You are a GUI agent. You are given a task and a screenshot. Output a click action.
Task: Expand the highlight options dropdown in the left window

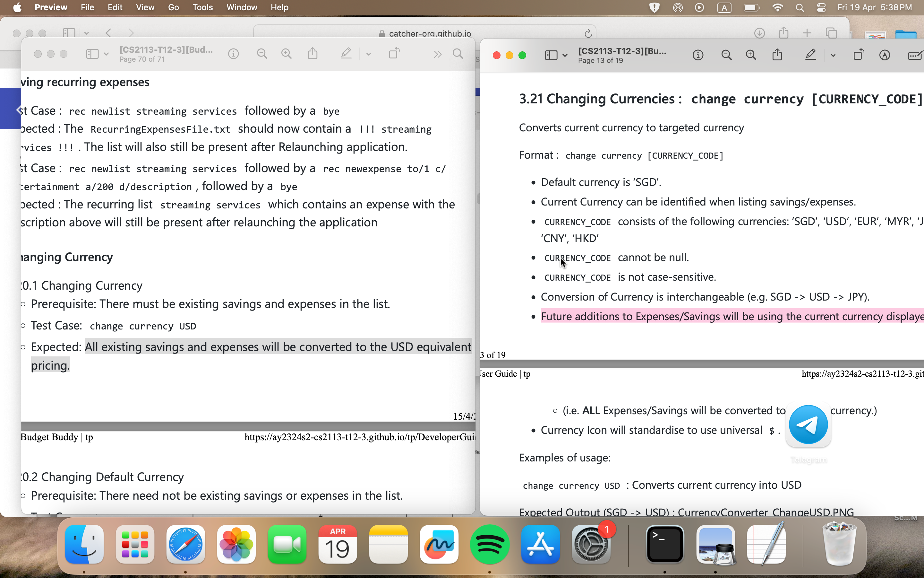coord(368,54)
